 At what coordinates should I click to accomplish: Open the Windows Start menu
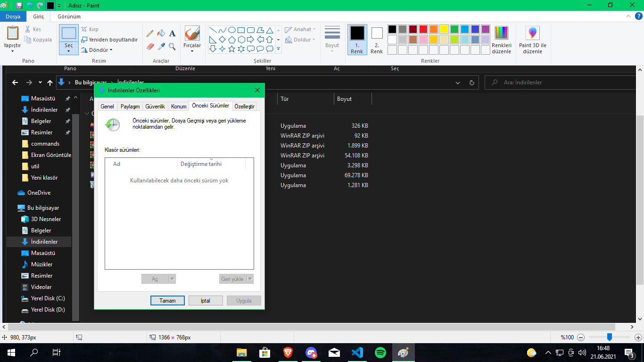11,352
